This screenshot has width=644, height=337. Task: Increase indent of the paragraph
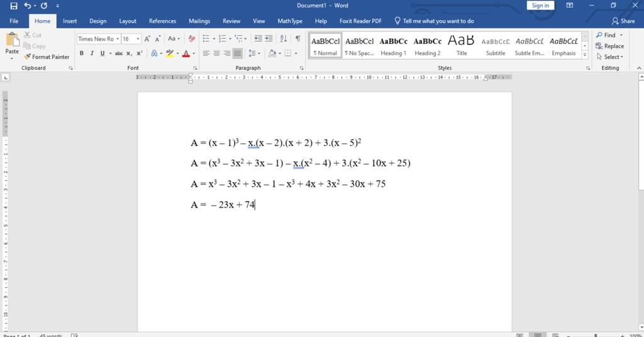tap(269, 38)
